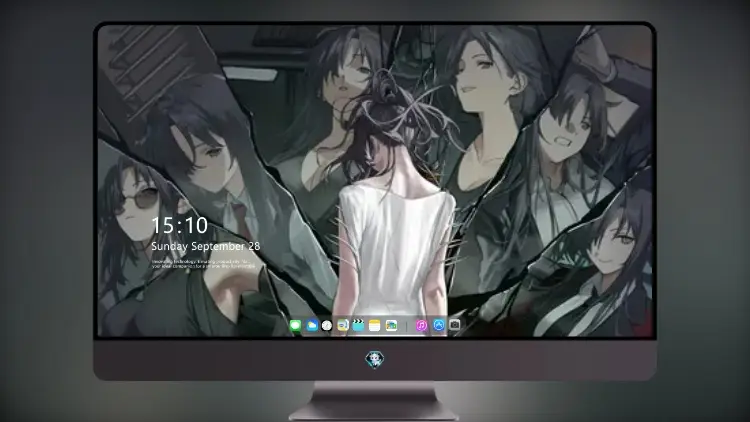The width and height of the screenshot is (750, 422).
Task: Click the "Sunday September 28" date text
Action: (206, 246)
